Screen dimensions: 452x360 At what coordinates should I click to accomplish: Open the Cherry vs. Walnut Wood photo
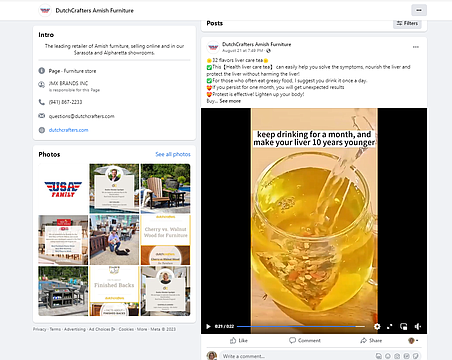coord(165,240)
